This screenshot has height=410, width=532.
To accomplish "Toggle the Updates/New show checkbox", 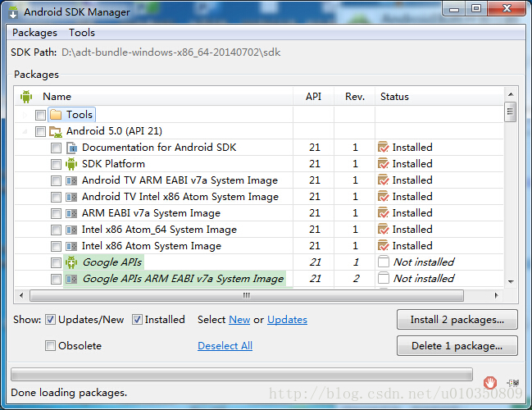I will [x=50, y=319].
